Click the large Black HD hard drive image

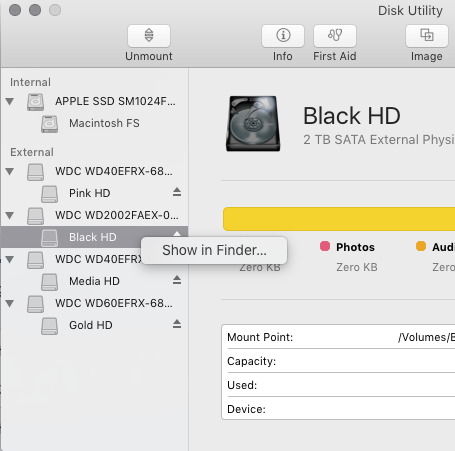pyautogui.click(x=253, y=124)
